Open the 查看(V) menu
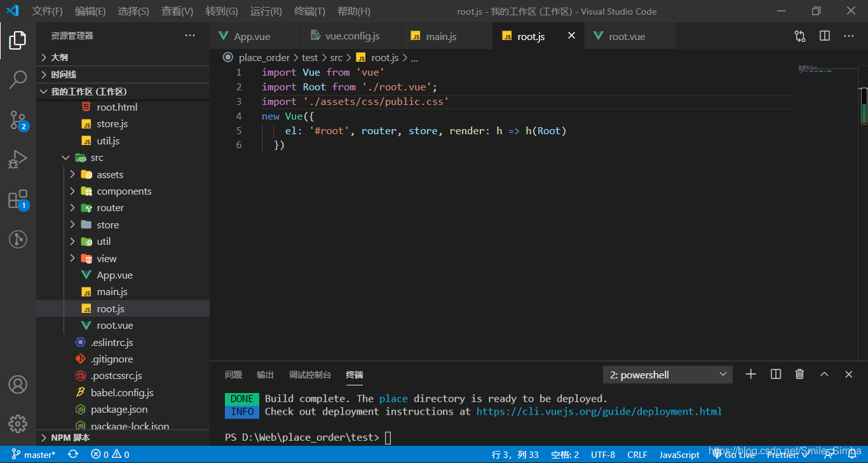 (x=177, y=11)
